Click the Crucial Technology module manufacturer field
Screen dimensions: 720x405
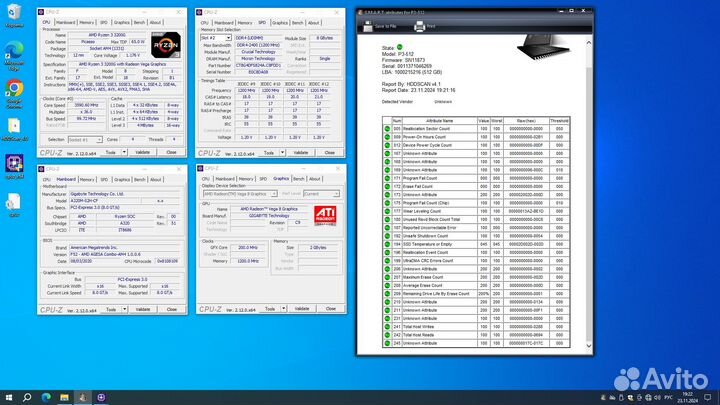pyautogui.click(x=258, y=52)
